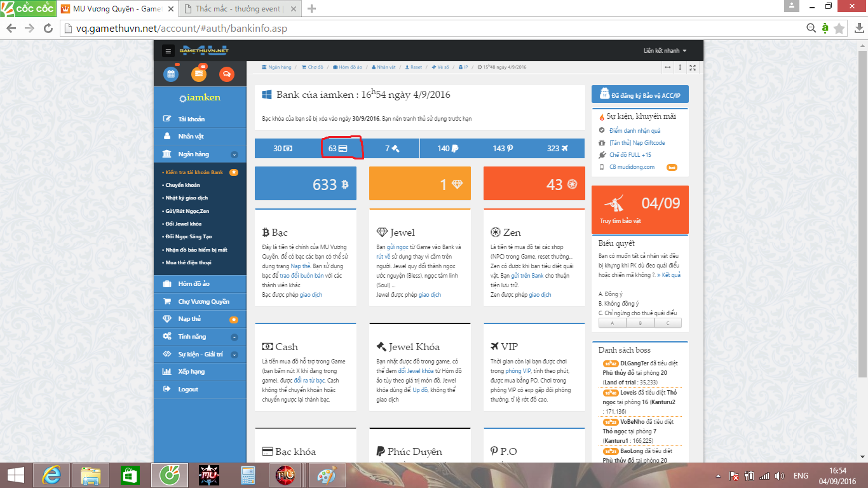Vote option A in Biểu quyết poll

click(x=613, y=323)
